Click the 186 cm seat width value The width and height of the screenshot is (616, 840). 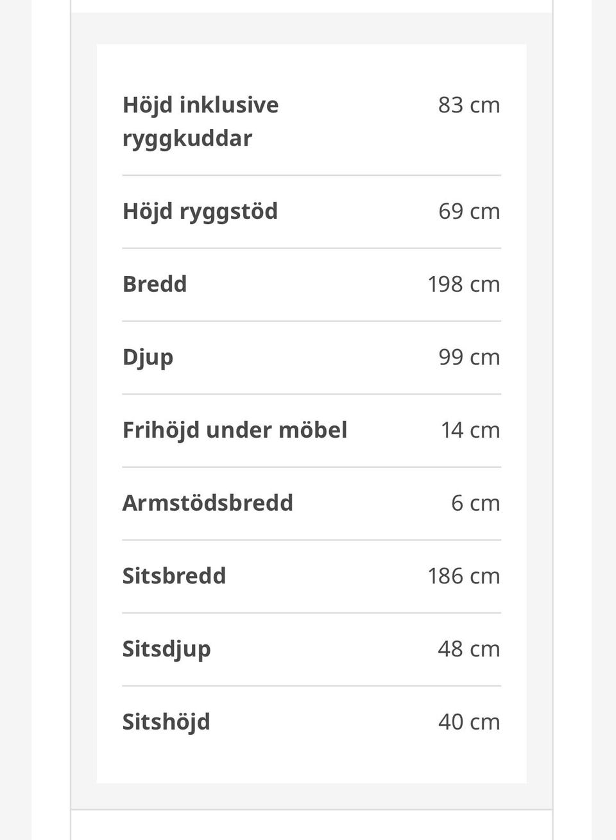pos(464,576)
